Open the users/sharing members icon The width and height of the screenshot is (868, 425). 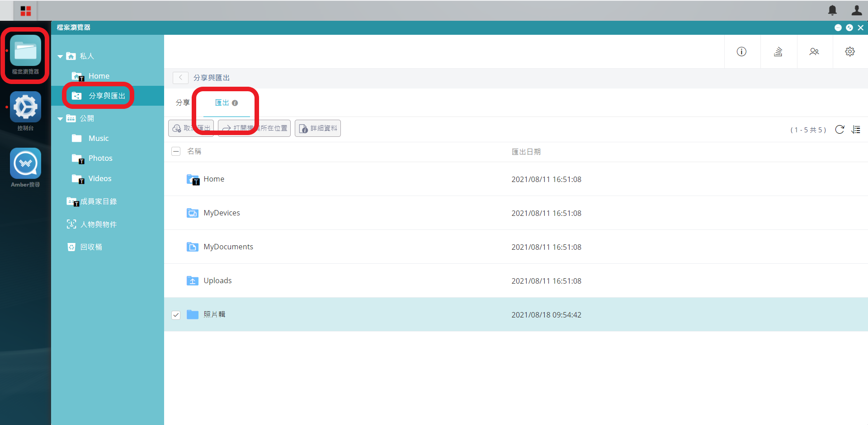click(x=814, y=51)
